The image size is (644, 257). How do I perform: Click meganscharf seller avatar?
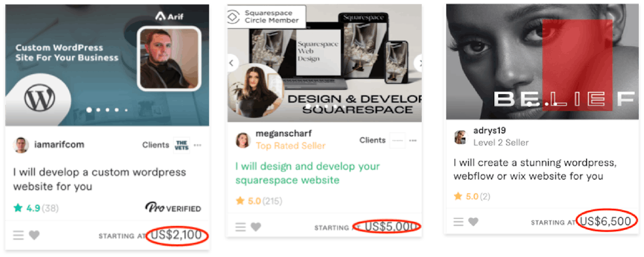point(243,140)
